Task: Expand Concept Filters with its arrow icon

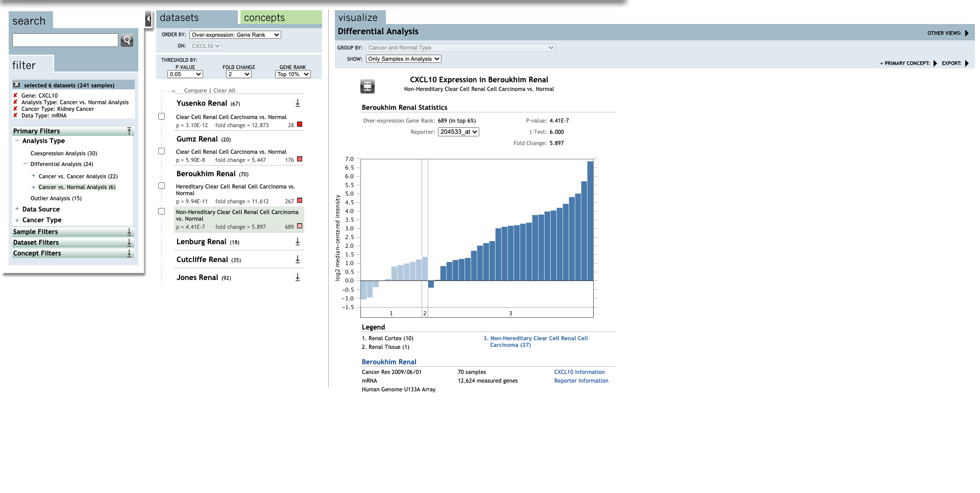Action: [x=129, y=253]
